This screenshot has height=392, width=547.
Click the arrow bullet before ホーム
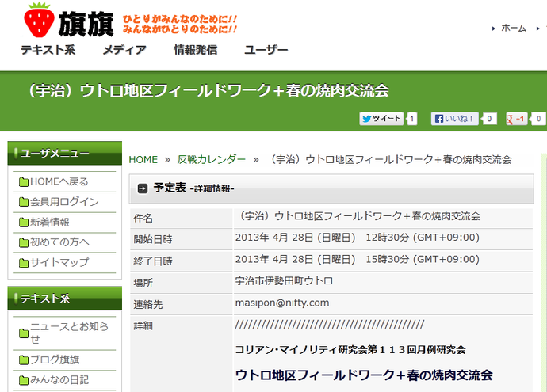tap(494, 29)
